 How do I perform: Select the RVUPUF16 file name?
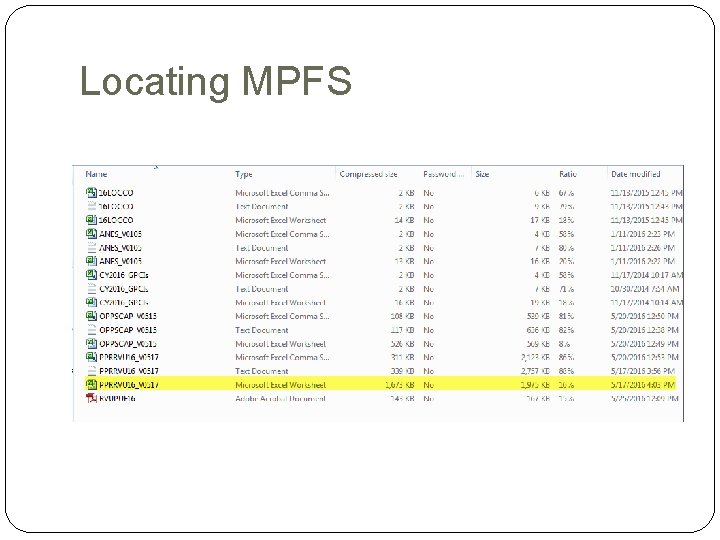117,399
